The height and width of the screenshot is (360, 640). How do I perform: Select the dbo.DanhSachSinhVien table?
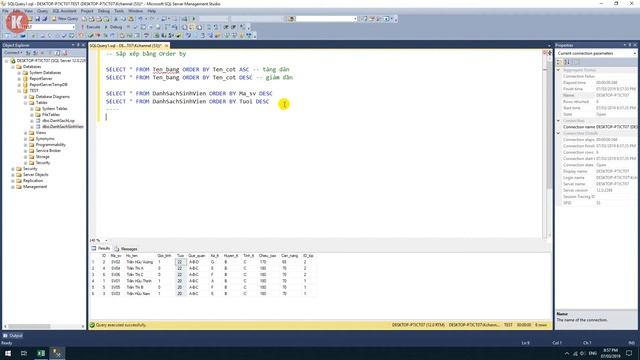coord(62,127)
